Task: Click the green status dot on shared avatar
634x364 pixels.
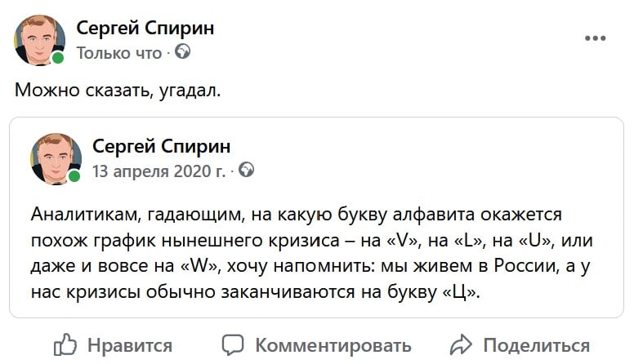Action: pos(74,177)
